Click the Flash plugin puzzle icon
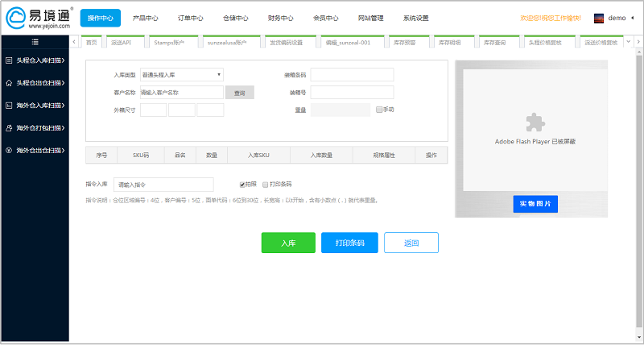This screenshot has width=644, height=345. click(x=535, y=122)
